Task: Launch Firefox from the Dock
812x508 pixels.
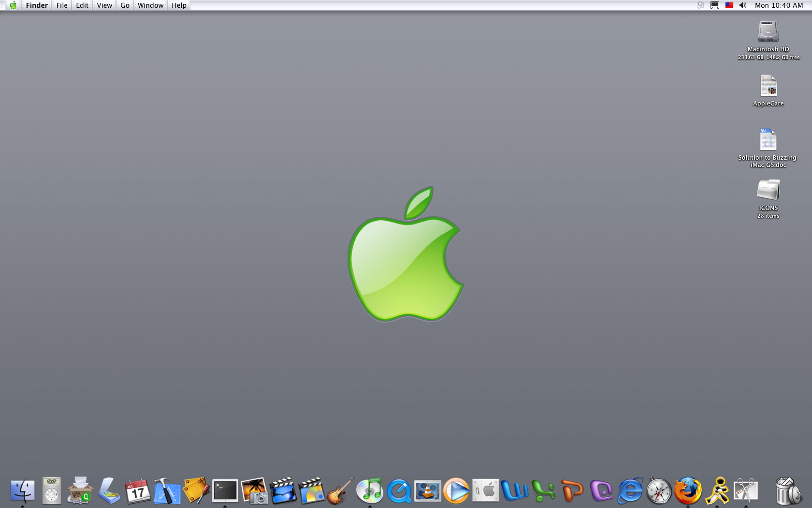Action: pos(688,491)
